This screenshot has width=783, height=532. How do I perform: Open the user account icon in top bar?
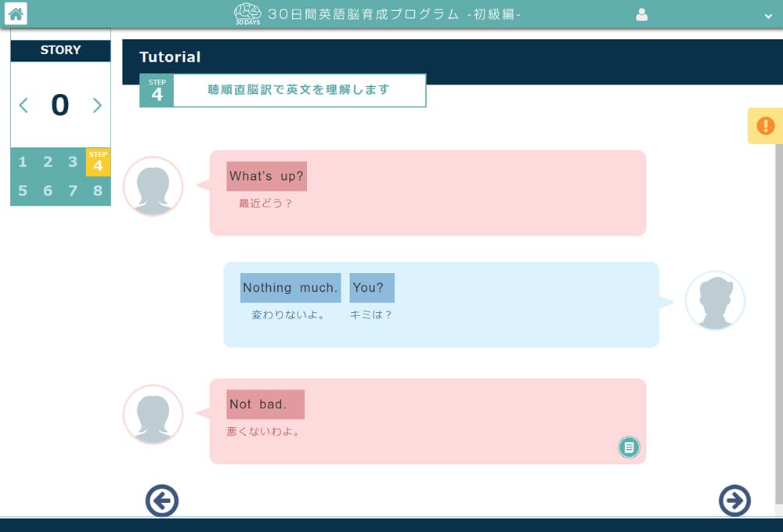coord(641,14)
